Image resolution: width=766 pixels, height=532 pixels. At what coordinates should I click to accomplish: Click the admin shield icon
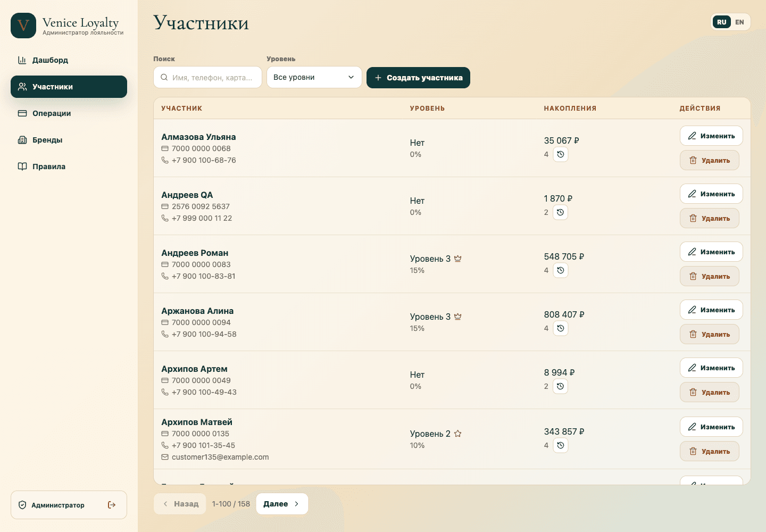point(22,505)
